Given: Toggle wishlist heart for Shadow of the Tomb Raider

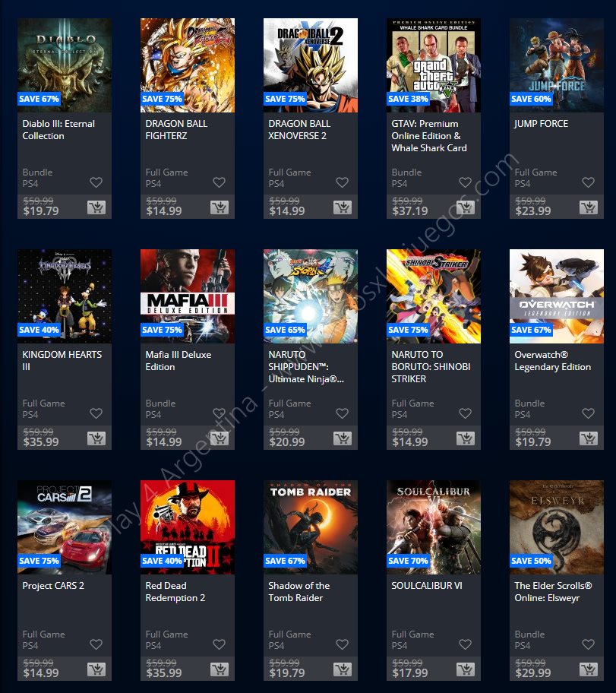Looking at the screenshot, I should click(x=342, y=644).
